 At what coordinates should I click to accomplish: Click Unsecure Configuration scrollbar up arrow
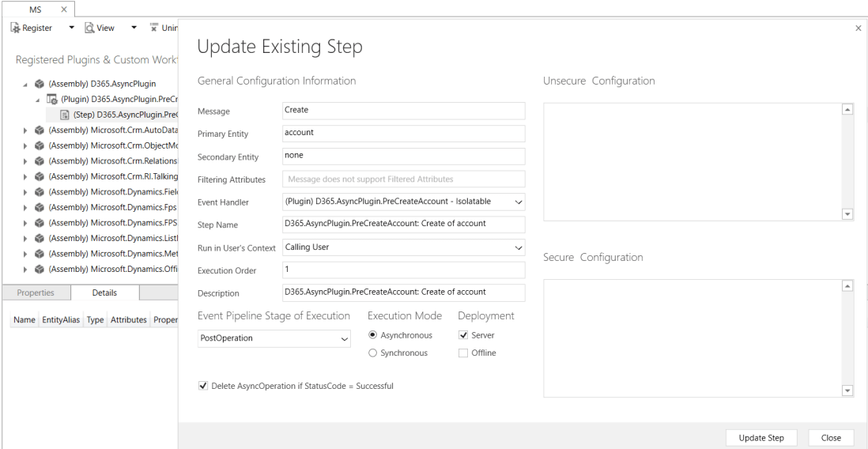click(847, 110)
